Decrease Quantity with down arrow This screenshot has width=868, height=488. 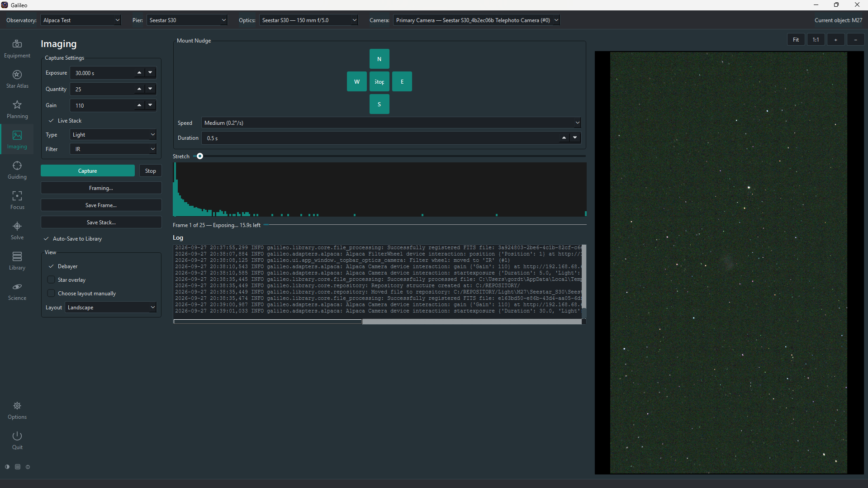tap(150, 89)
